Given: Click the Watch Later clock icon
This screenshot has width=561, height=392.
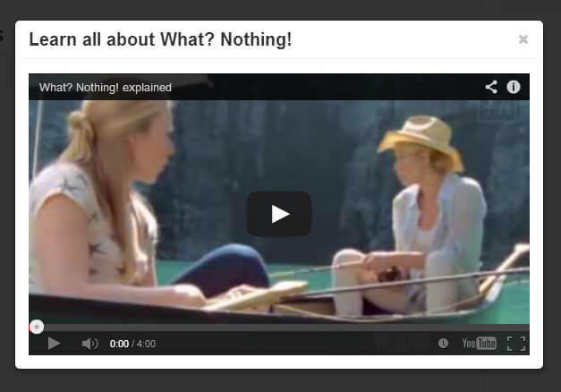Looking at the screenshot, I should pyautogui.click(x=443, y=344).
